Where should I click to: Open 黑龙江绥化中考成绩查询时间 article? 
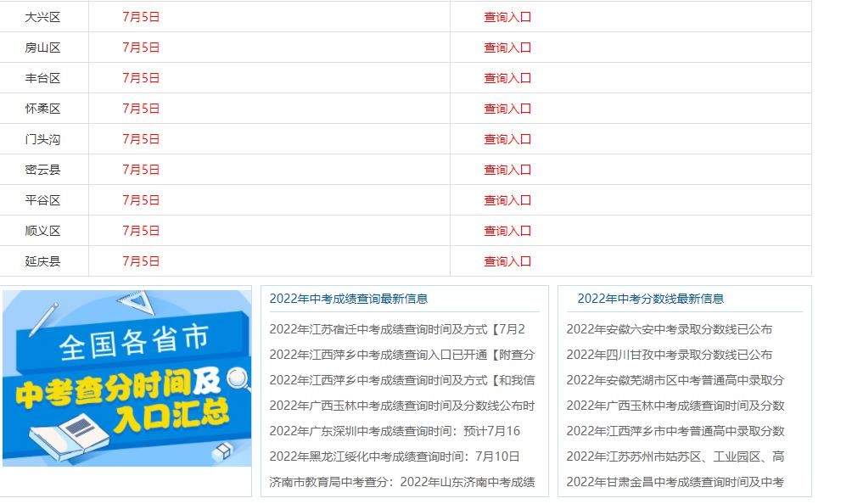tap(395, 456)
